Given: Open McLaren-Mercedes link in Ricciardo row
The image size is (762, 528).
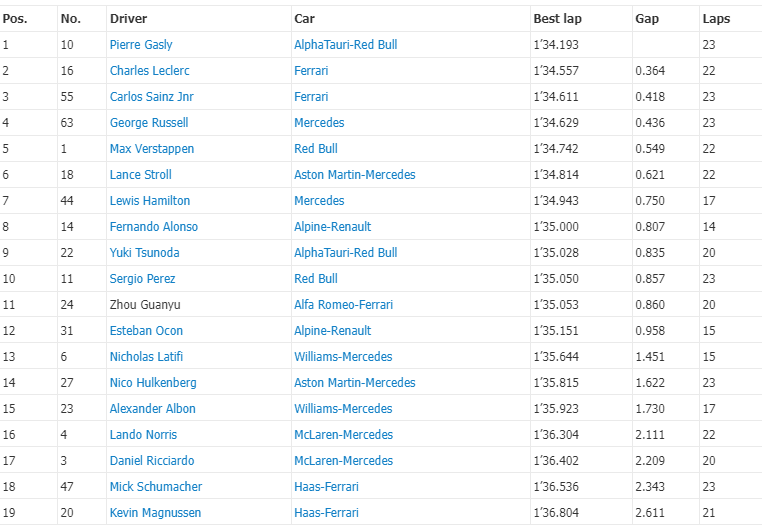Looking at the screenshot, I should pyautogui.click(x=344, y=461).
